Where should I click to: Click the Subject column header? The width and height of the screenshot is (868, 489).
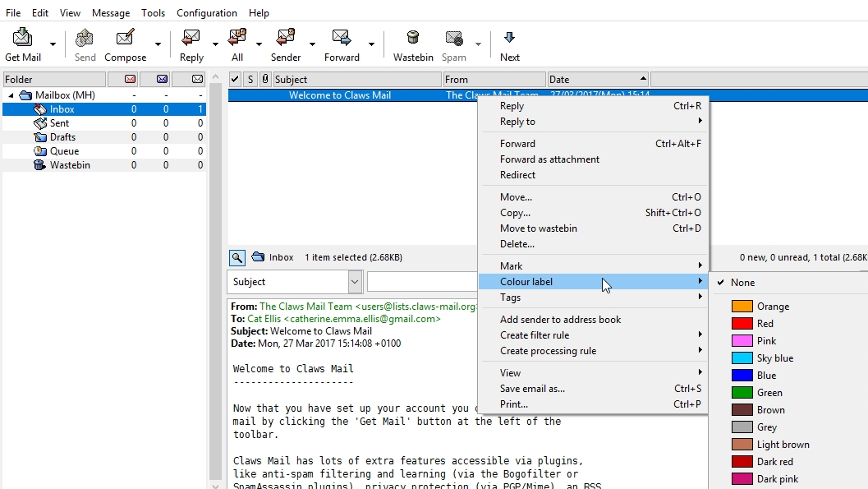coord(357,79)
